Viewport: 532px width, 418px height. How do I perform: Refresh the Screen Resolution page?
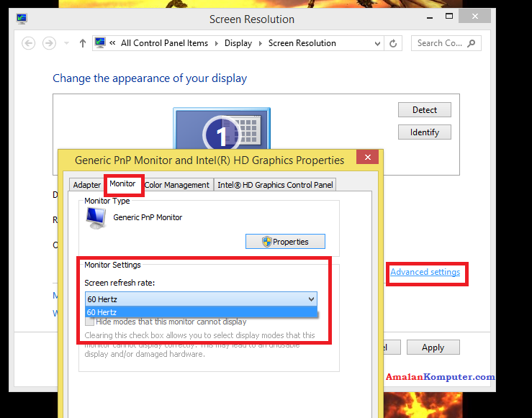tap(393, 43)
